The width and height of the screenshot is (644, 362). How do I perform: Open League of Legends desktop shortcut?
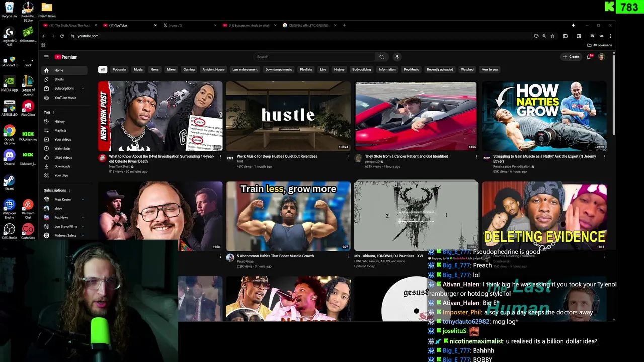point(28,85)
